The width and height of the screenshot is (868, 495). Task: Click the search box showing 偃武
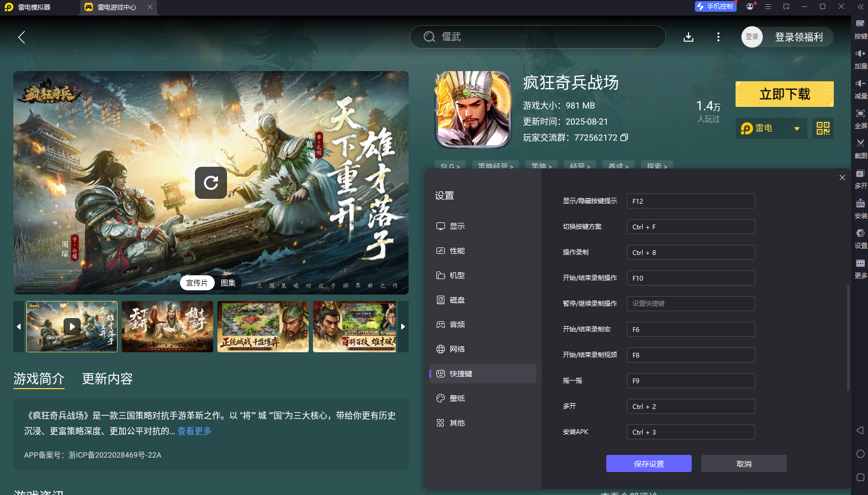pos(537,37)
